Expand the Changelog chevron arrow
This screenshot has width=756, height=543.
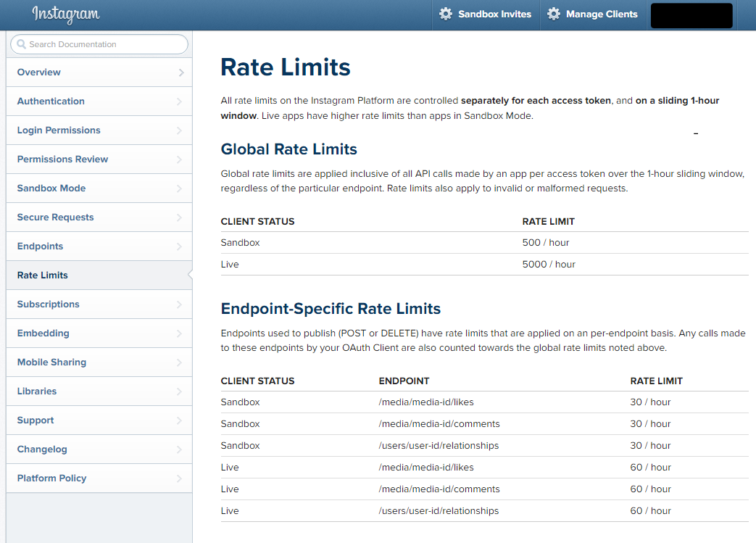(179, 449)
